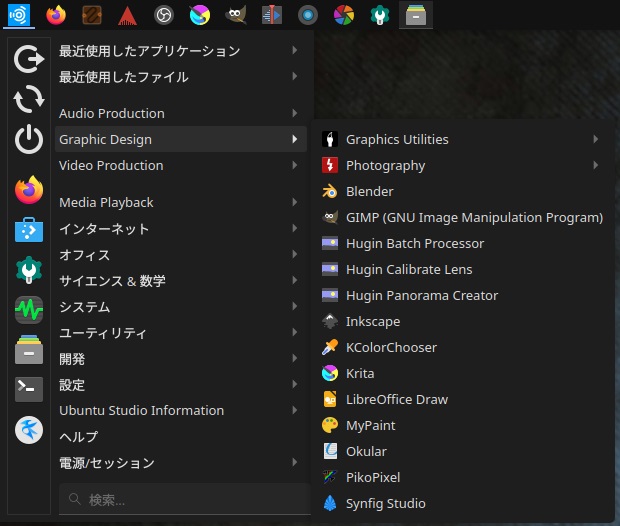This screenshot has width=620, height=526.
Task: Click the power-off icon in the sidebar
Action: coord(29,139)
